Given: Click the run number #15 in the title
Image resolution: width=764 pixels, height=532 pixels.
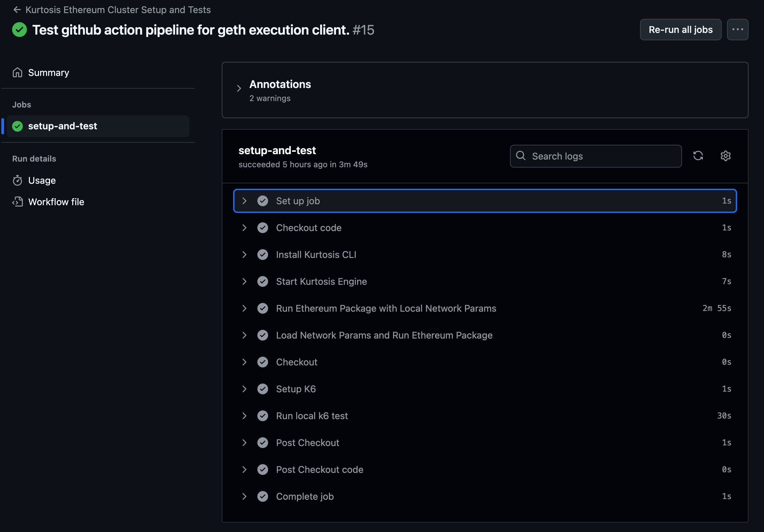Looking at the screenshot, I should 364,30.
